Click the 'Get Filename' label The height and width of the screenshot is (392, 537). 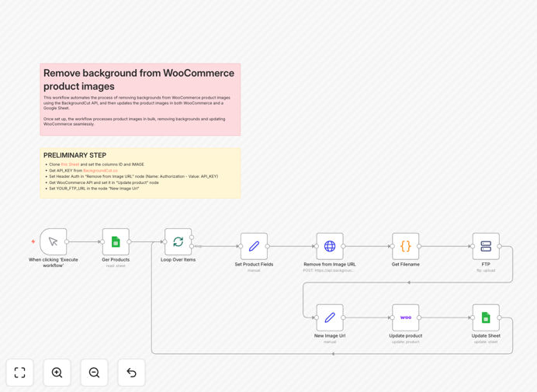pos(406,264)
